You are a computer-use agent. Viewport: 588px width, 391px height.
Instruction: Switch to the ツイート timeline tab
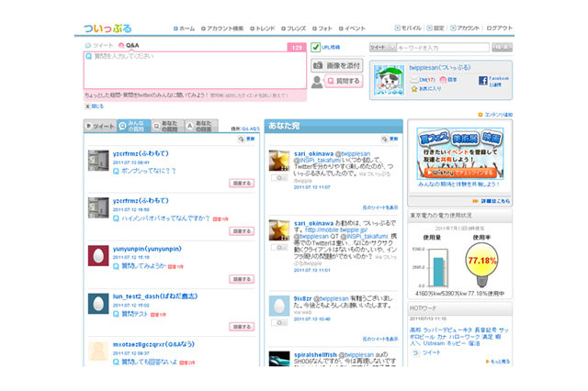point(100,127)
